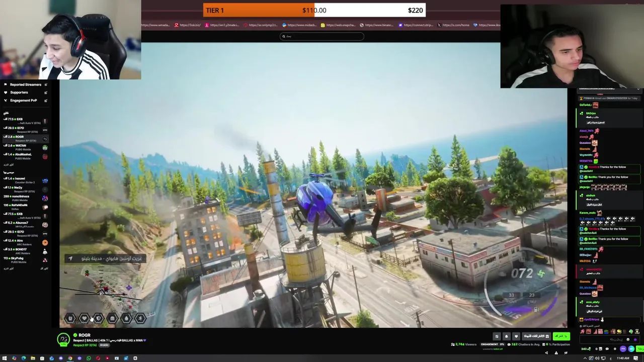Image resolution: width=644 pixels, height=362 pixels.
Task: Open the web.snapchat bookmark
Action: click(x=338, y=25)
